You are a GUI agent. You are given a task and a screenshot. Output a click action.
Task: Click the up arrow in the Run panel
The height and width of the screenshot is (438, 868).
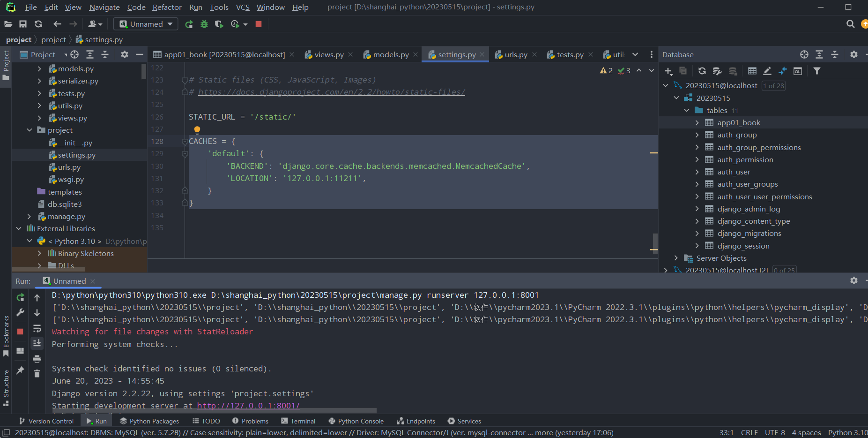[x=37, y=297]
